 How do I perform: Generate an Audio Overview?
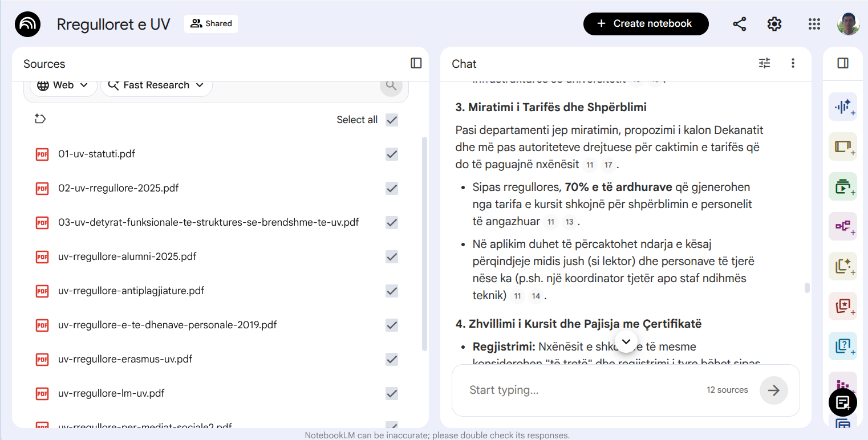(x=843, y=107)
